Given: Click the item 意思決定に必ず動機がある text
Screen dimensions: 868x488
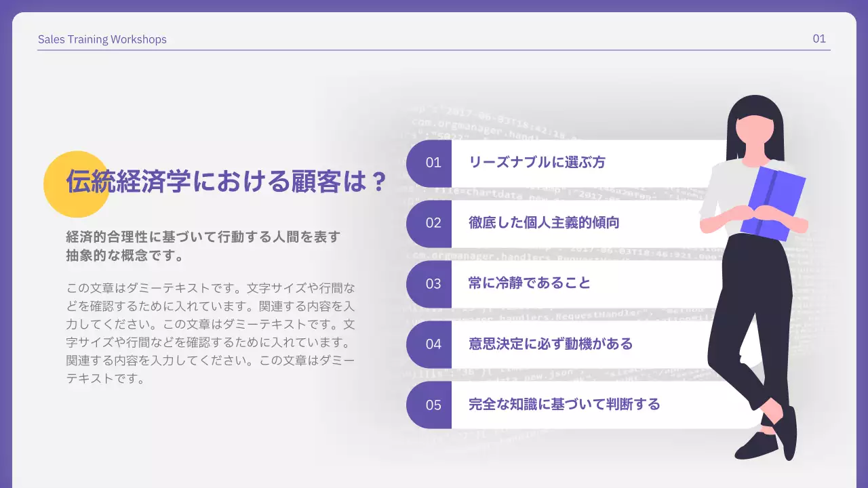Looking at the screenshot, I should [549, 343].
